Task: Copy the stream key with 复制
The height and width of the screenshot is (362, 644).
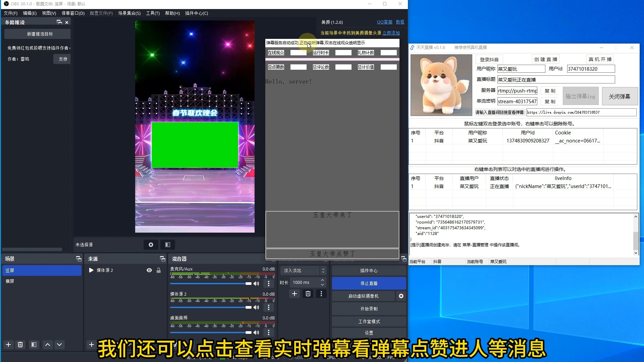Action: 550,102
